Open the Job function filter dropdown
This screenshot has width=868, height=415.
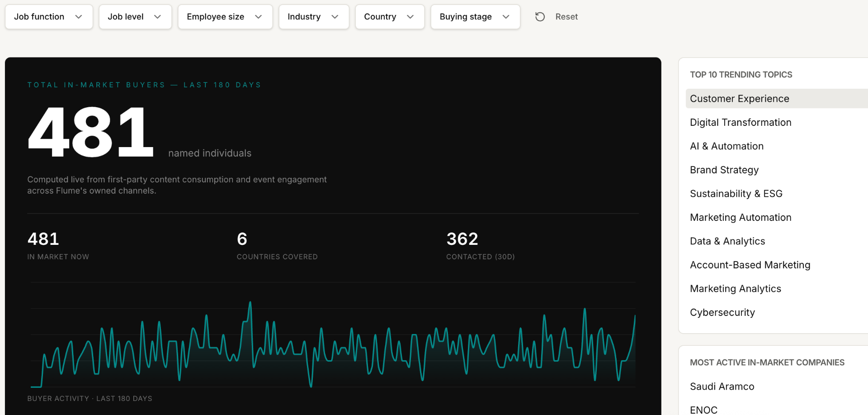click(49, 17)
